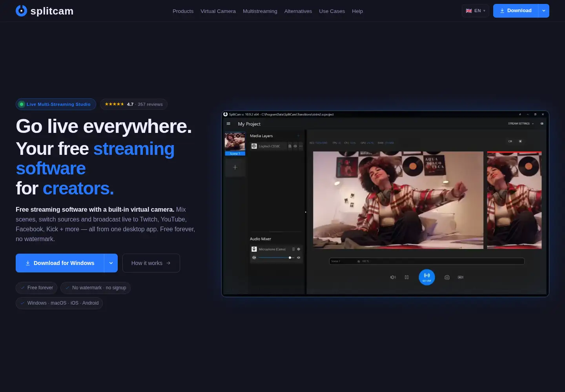
Task: Click the pin icon in the SplitCam title bar
Action: coord(520,114)
